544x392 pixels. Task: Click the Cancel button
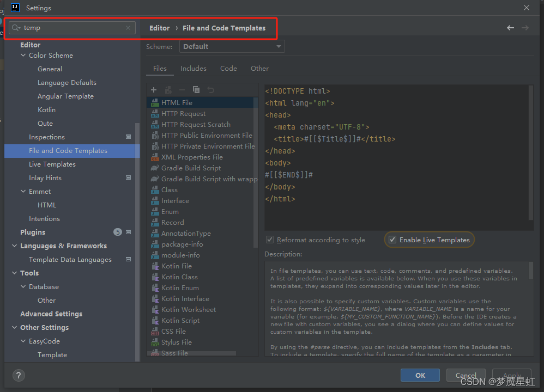coord(466,375)
